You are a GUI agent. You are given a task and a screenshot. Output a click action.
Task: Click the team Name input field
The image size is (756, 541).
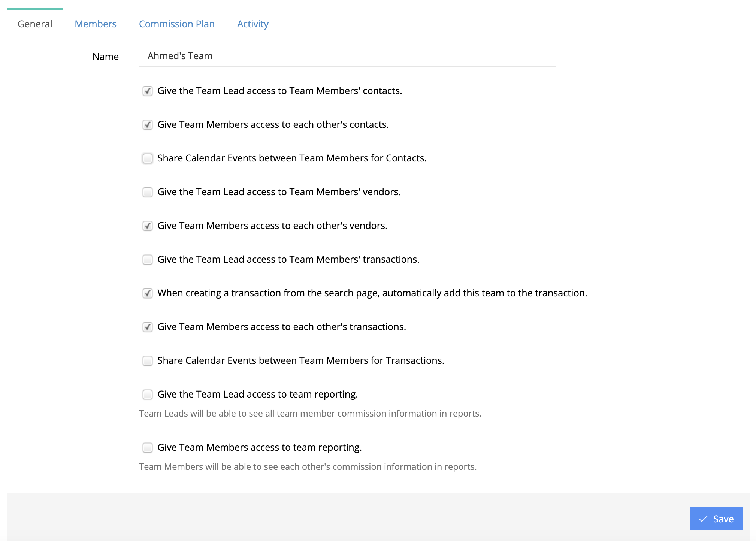347,56
